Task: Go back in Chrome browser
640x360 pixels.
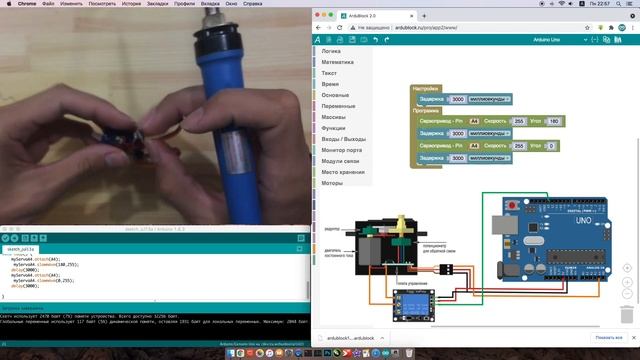Action: coord(319,28)
